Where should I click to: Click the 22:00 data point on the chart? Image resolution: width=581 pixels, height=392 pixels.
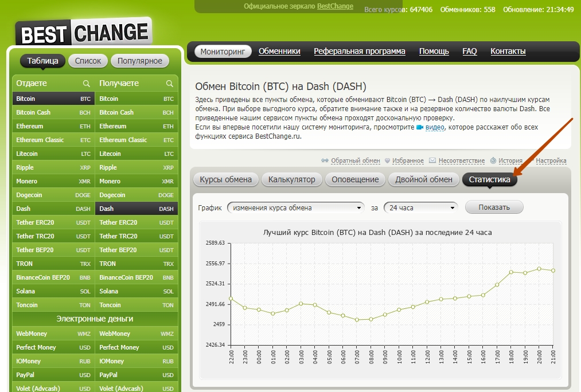[x=231, y=299]
